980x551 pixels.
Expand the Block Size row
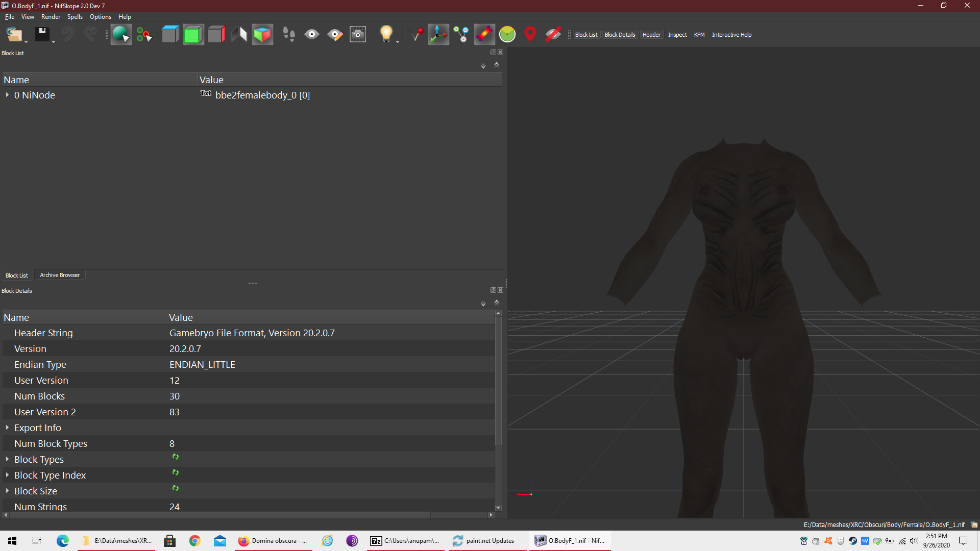7,491
